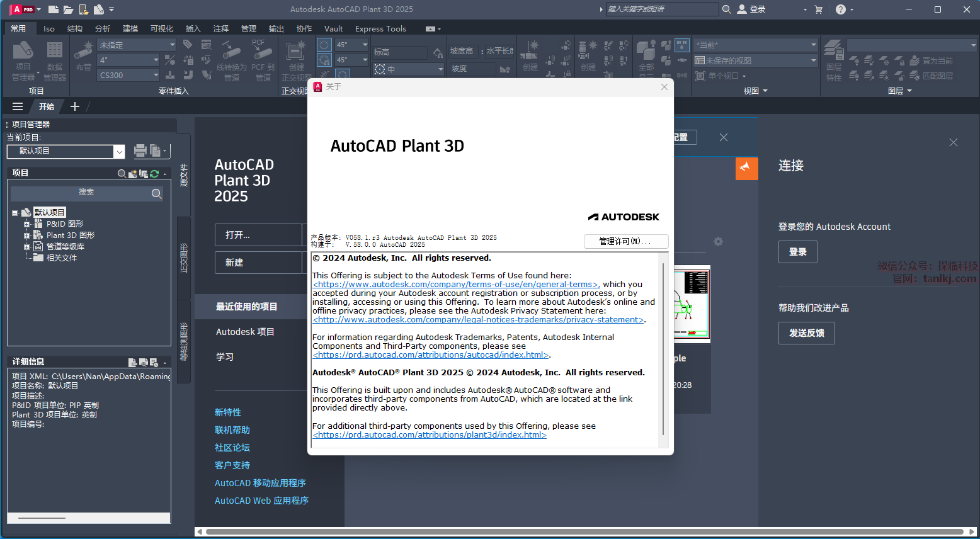Viewport: 980px width, 539px height.
Task: Expand the P&ID 图形 tree node
Action: click(26, 224)
